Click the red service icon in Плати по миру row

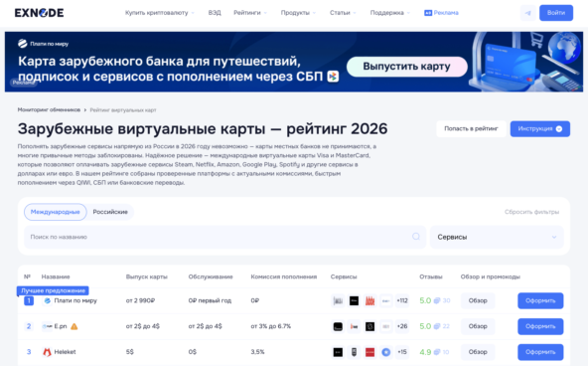click(x=369, y=300)
